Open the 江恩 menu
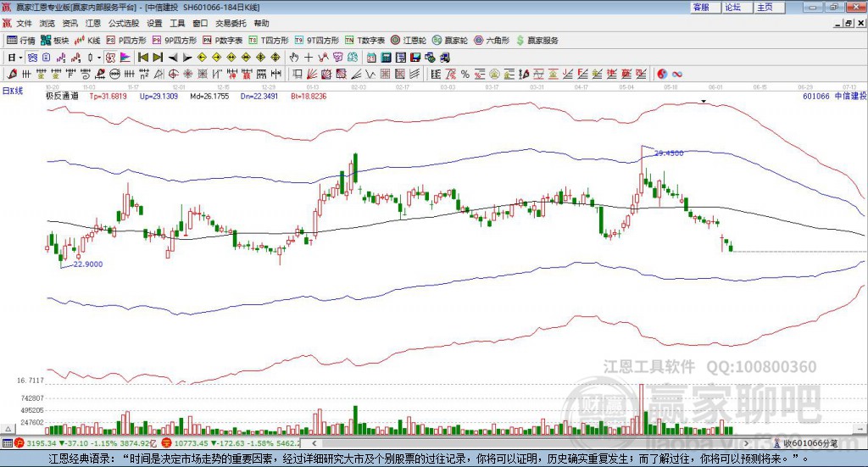This screenshot has height=467, width=868. tap(93, 23)
